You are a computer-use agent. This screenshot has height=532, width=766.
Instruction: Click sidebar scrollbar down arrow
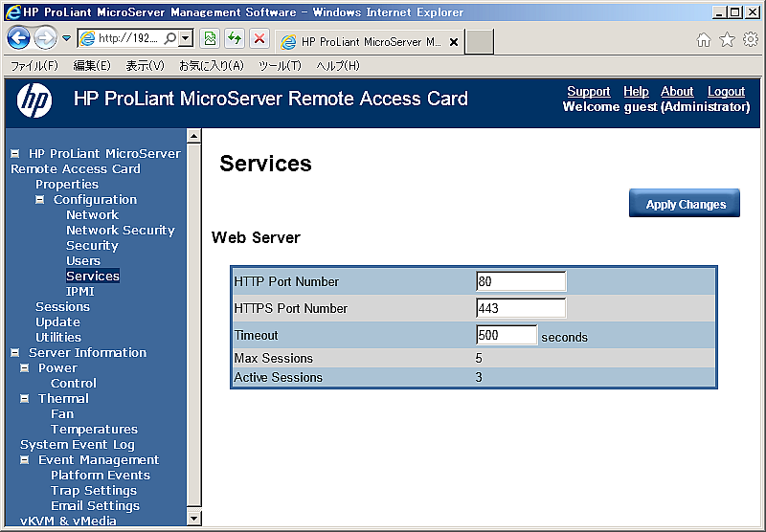click(x=194, y=519)
